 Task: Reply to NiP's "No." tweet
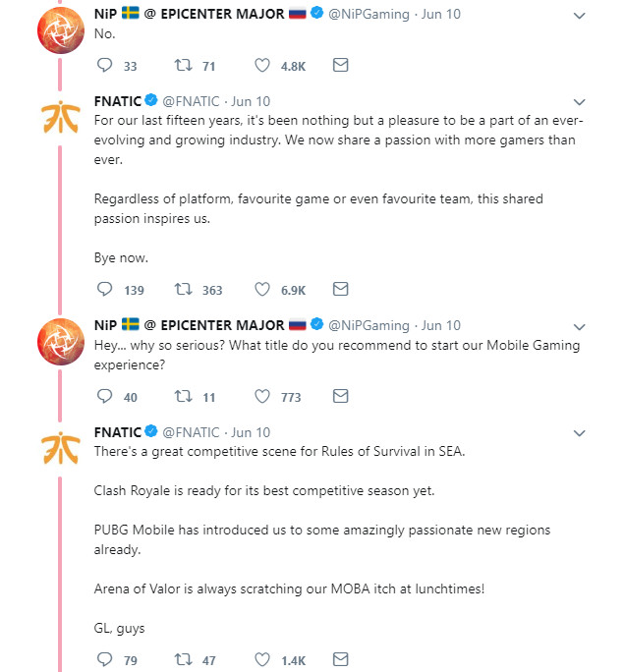click(x=106, y=66)
